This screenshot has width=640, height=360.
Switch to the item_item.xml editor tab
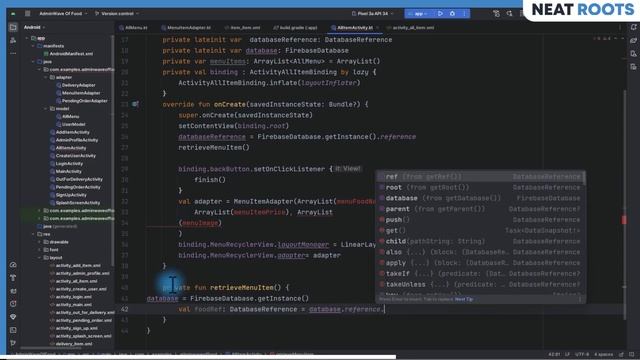(242, 28)
